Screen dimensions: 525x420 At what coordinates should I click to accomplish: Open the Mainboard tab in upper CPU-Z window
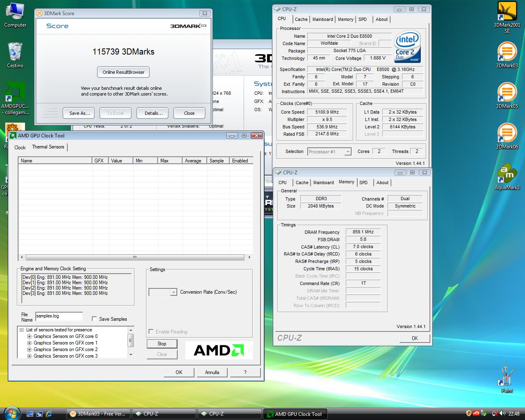click(323, 19)
